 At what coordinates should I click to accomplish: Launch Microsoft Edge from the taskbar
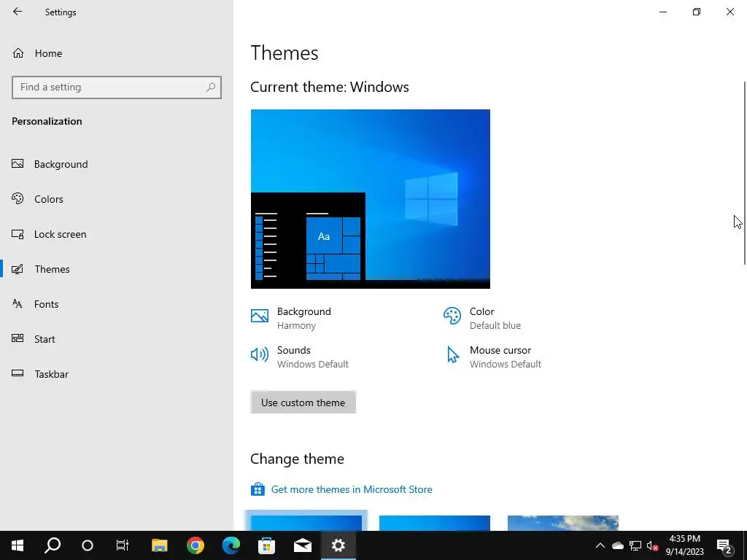231,545
